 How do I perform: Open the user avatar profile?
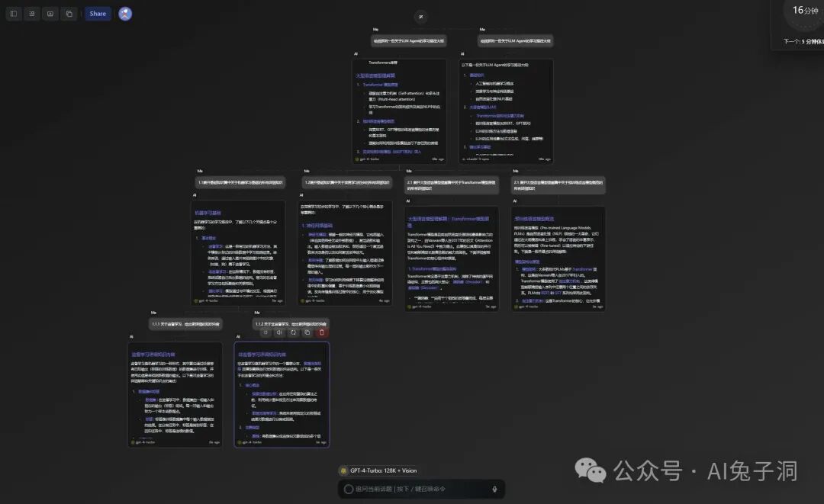(125, 14)
